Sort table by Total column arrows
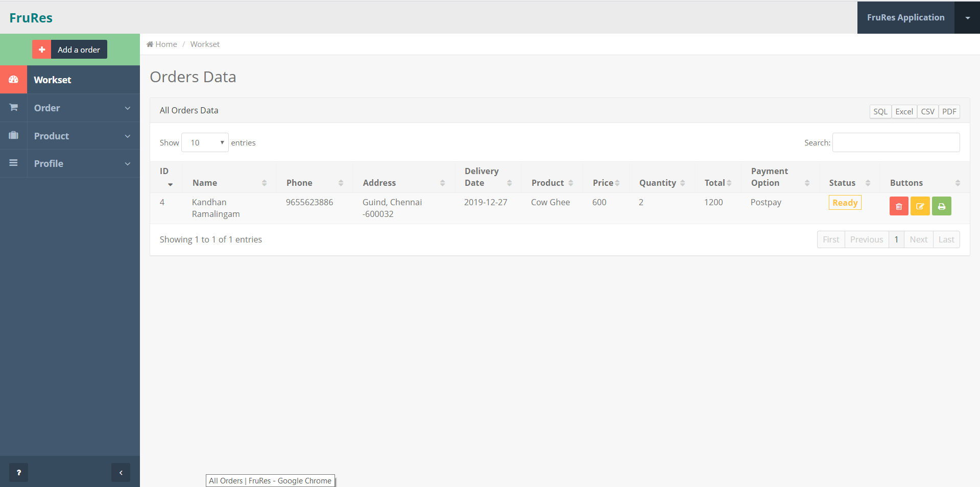 coord(729,183)
